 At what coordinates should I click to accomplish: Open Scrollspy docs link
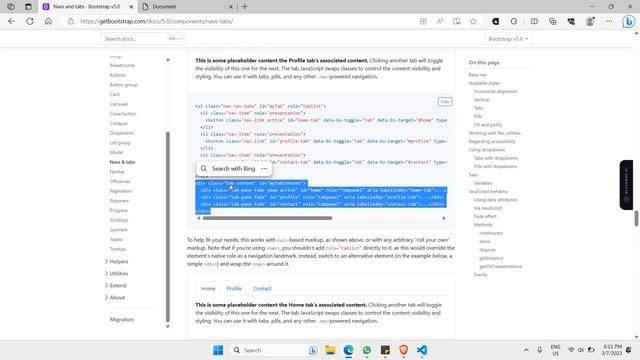(119, 220)
